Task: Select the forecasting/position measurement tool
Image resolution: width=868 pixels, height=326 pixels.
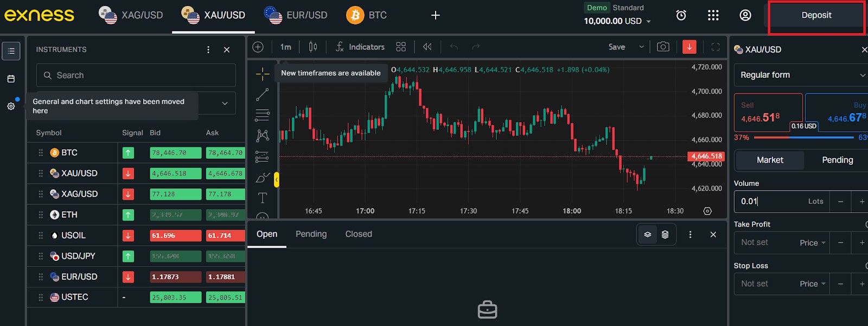Action: tap(263, 156)
